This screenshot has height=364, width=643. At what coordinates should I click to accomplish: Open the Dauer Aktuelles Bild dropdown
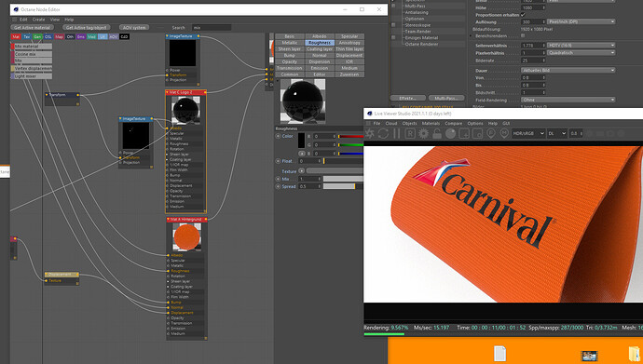[x=568, y=71]
